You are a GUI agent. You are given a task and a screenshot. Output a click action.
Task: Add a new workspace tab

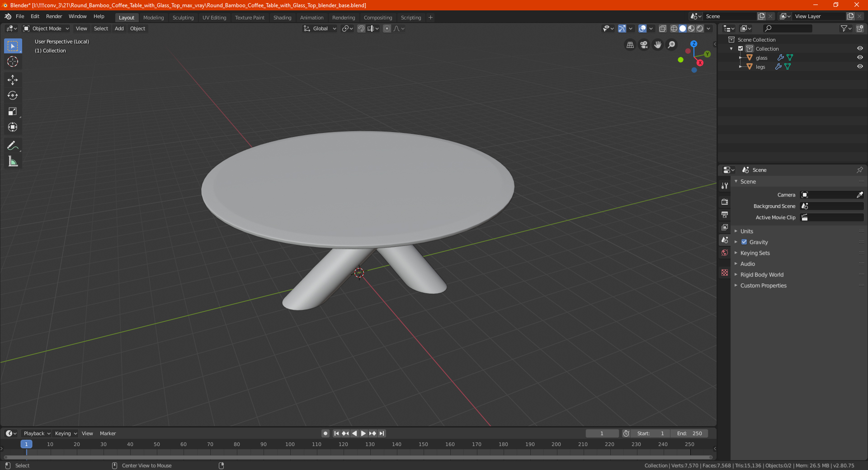430,18
